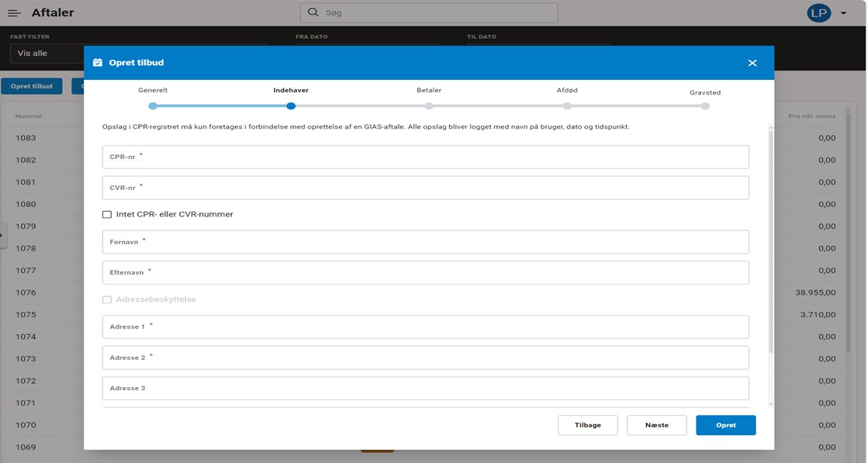Screen dimensions: 868x463
Task: Open the LP user avatar
Action: [x=818, y=12]
